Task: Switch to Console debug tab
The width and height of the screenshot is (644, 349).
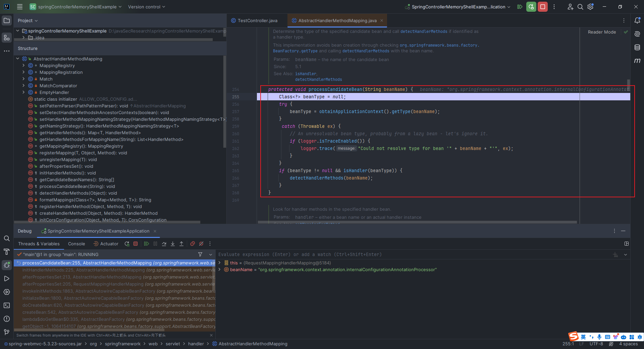Action: click(76, 244)
